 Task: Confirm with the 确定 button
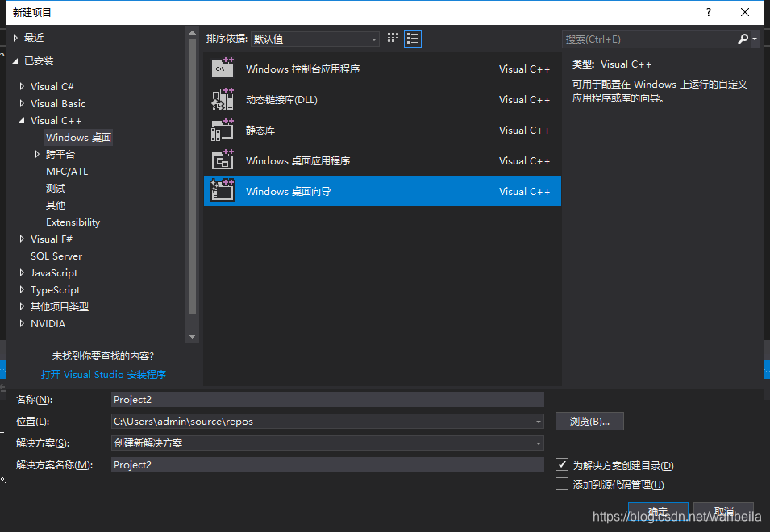click(x=658, y=511)
